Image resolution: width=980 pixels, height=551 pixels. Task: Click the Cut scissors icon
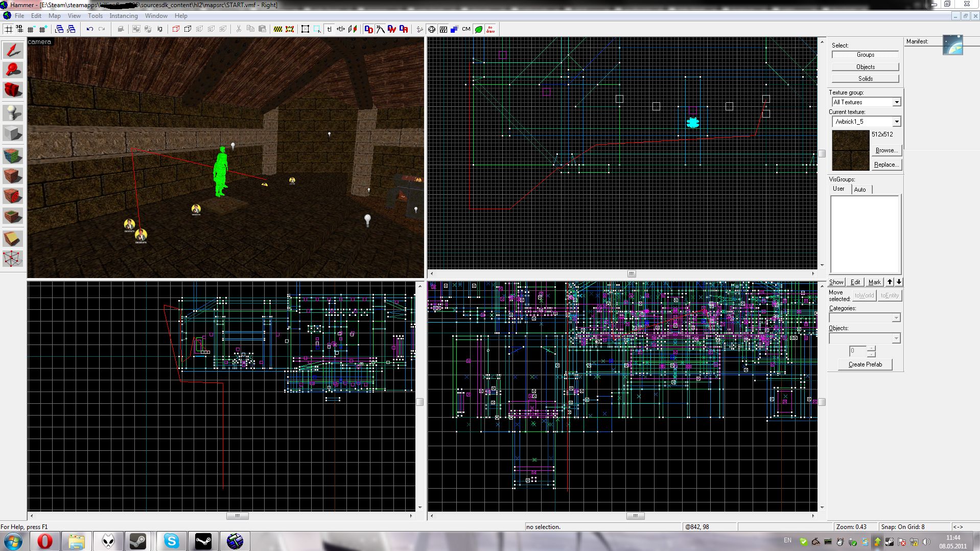(239, 29)
